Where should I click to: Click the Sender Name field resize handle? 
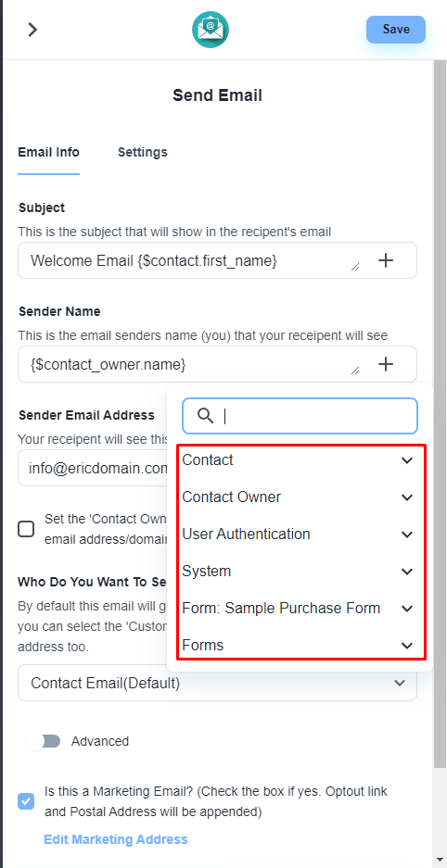tap(355, 371)
